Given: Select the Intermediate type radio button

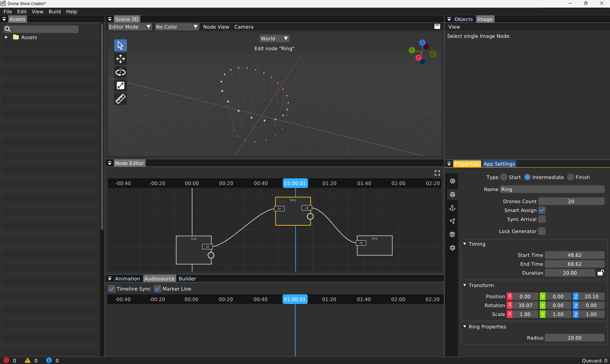Looking at the screenshot, I should click(527, 177).
